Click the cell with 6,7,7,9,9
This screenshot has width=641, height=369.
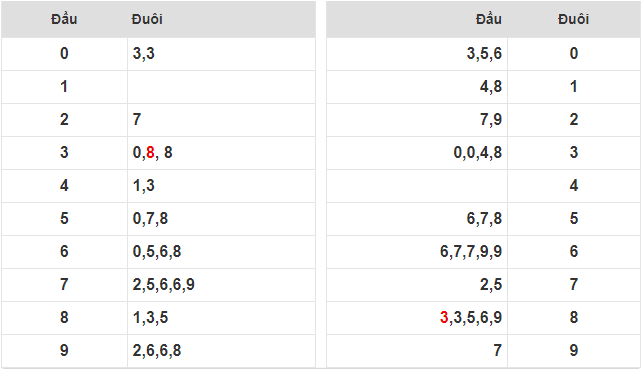[417, 252]
